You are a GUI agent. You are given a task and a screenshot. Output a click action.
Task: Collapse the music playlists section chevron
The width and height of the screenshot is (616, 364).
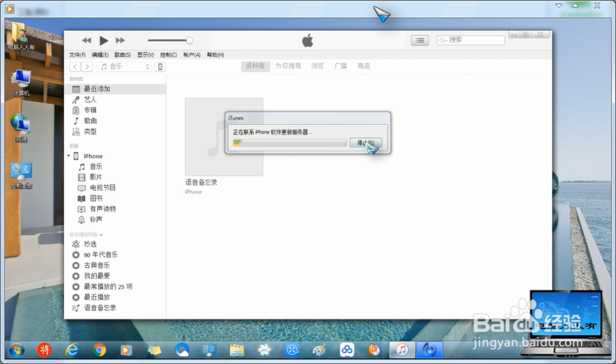(102, 235)
